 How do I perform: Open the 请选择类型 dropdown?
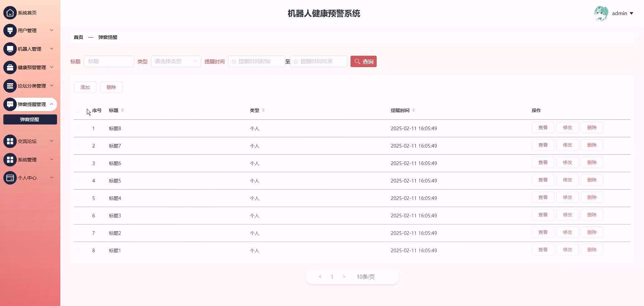(x=176, y=61)
